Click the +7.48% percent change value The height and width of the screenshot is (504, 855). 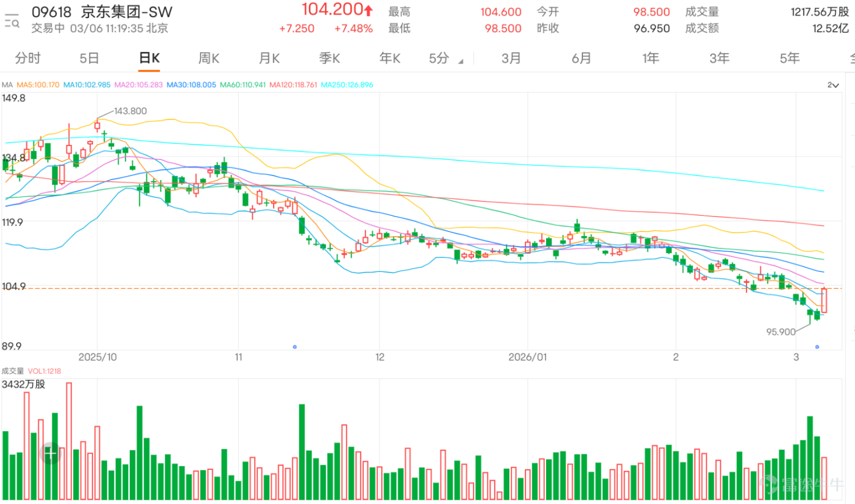353,28
